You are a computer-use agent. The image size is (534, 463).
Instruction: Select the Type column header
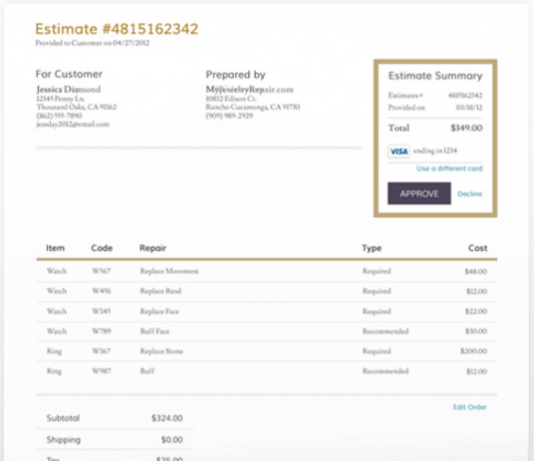point(372,248)
